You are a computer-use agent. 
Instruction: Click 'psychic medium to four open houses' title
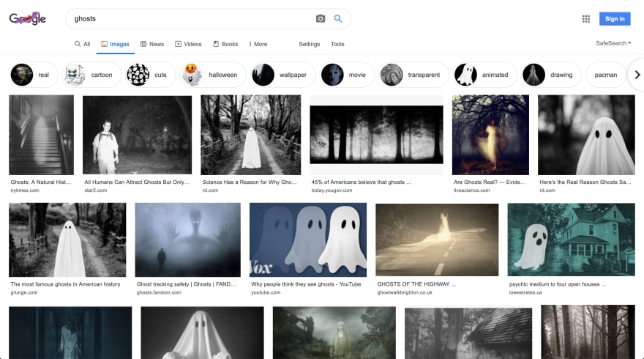click(558, 284)
